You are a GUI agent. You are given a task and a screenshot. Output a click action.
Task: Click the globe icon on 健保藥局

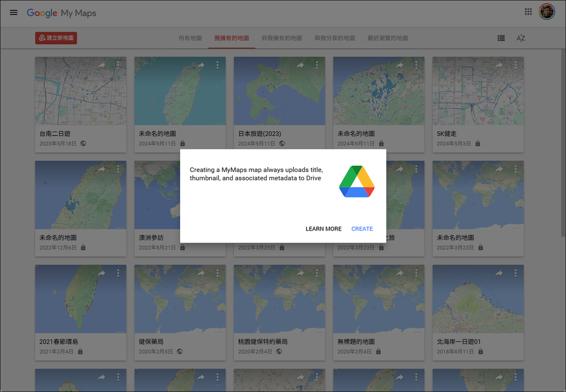180,351
